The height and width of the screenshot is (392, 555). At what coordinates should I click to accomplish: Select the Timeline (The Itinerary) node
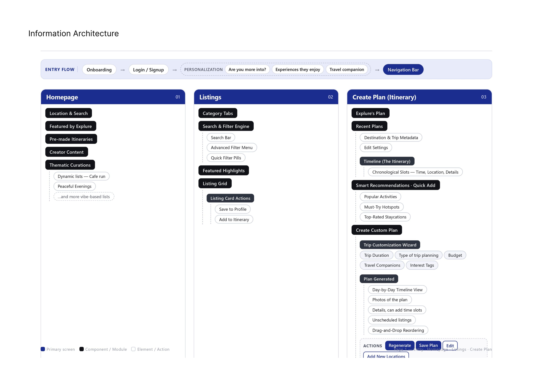387,161
